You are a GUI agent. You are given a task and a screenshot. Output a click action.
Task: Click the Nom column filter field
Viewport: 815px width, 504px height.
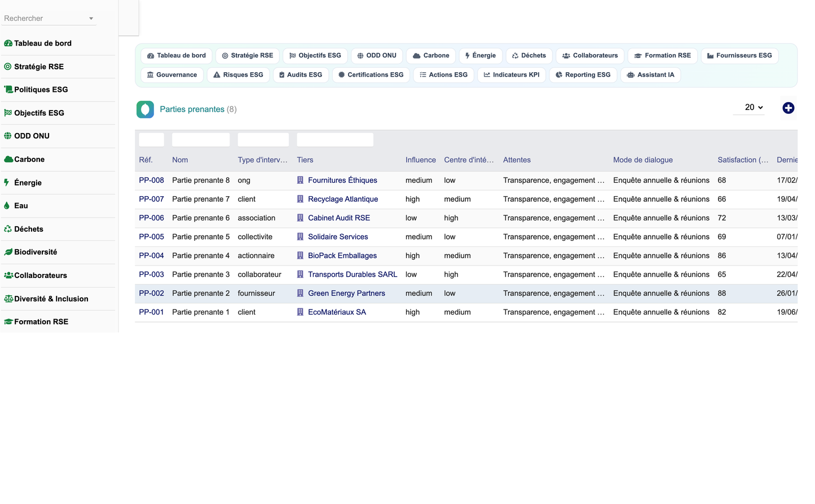click(x=201, y=140)
